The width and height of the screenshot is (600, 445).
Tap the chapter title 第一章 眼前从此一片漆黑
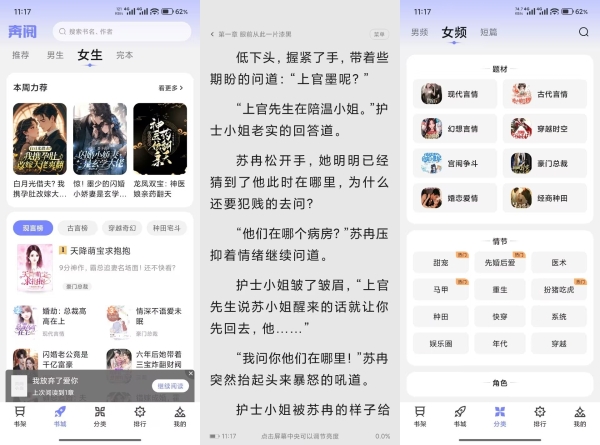[x=255, y=34]
